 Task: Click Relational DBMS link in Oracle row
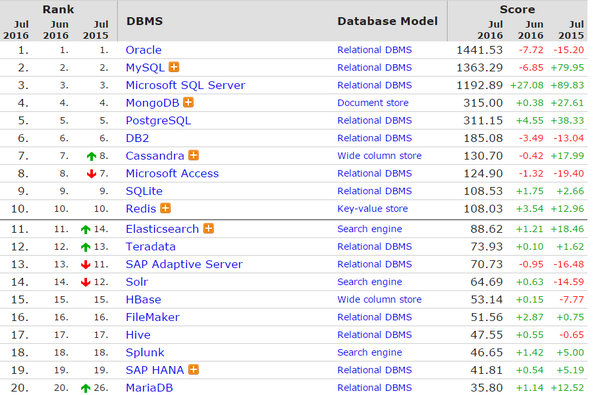(375, 50)
